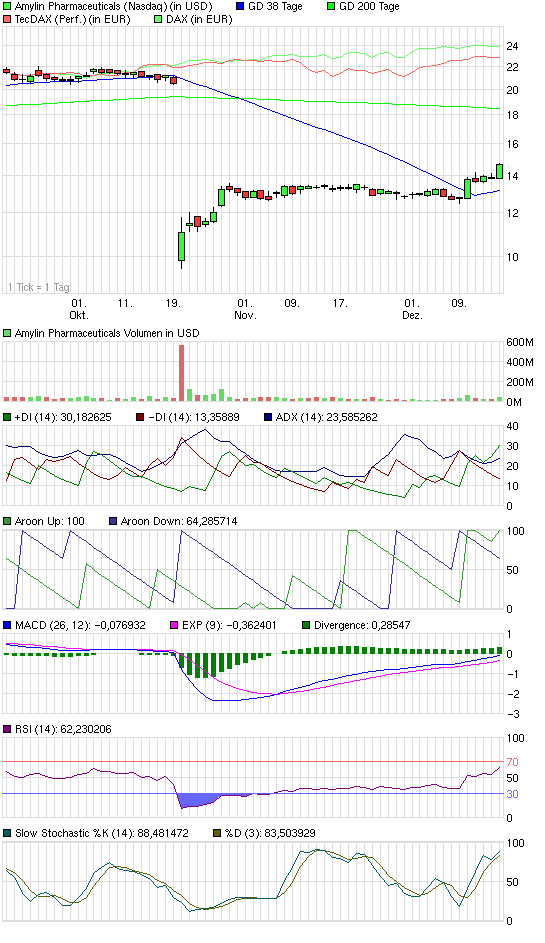Click the 'Amylin Pharmaceuticals Volumen in USD' label

tap(106, 333)
